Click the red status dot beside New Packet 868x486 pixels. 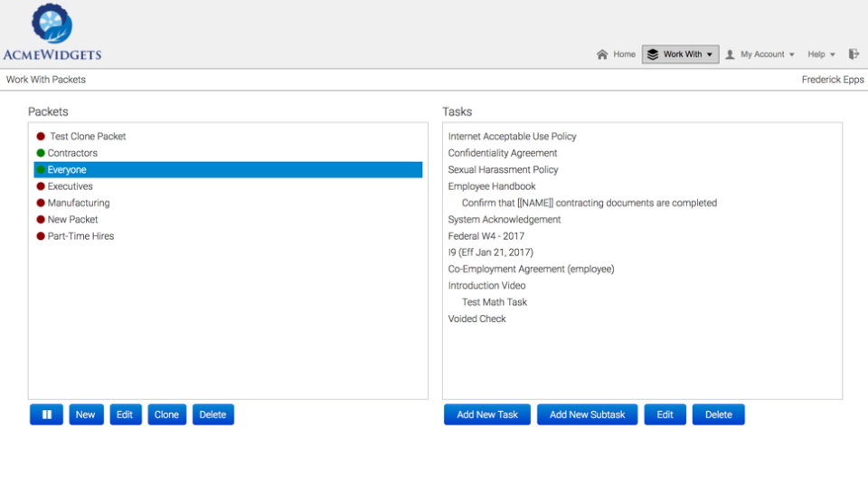click(41, 219)
